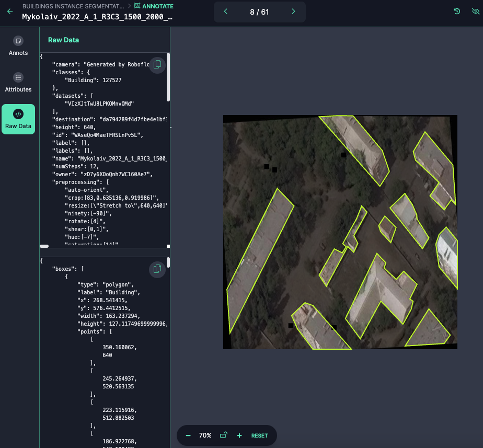Viewport: 483px width, 448px height.
Task: Select the small diamond building polygon
Action: (387, 229)
